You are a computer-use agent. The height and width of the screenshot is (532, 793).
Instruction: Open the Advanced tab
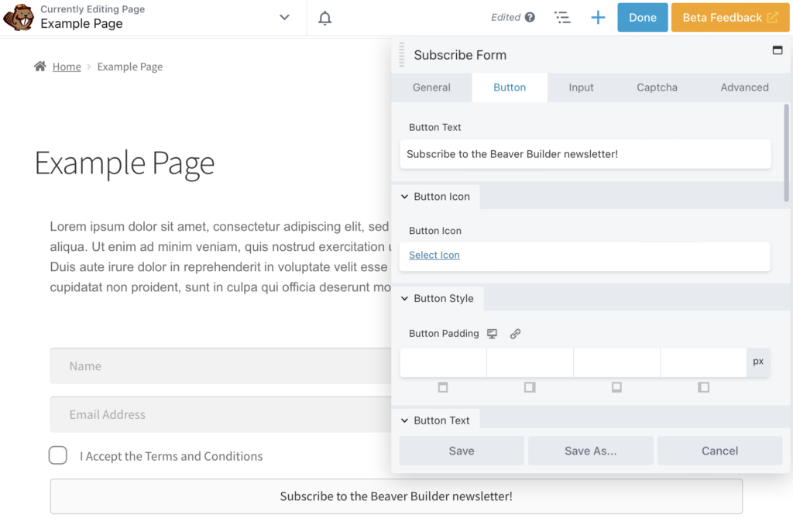click(x=744, y=88)
